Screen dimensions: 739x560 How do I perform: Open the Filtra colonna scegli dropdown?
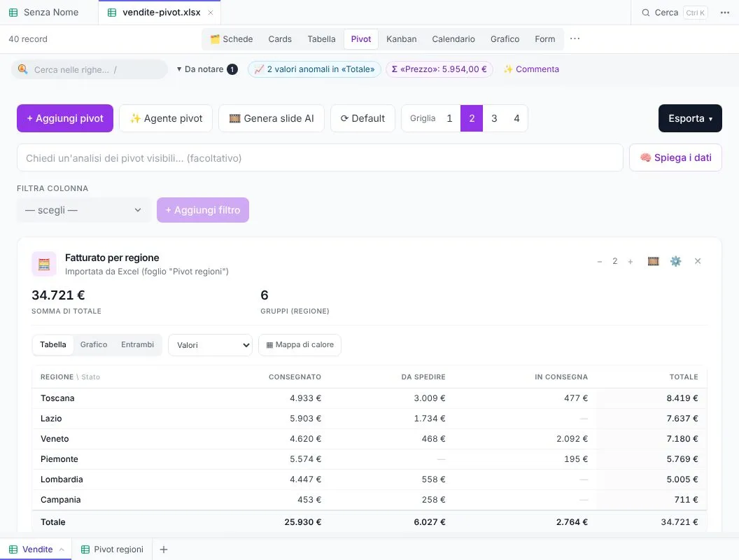pos(83,210)
